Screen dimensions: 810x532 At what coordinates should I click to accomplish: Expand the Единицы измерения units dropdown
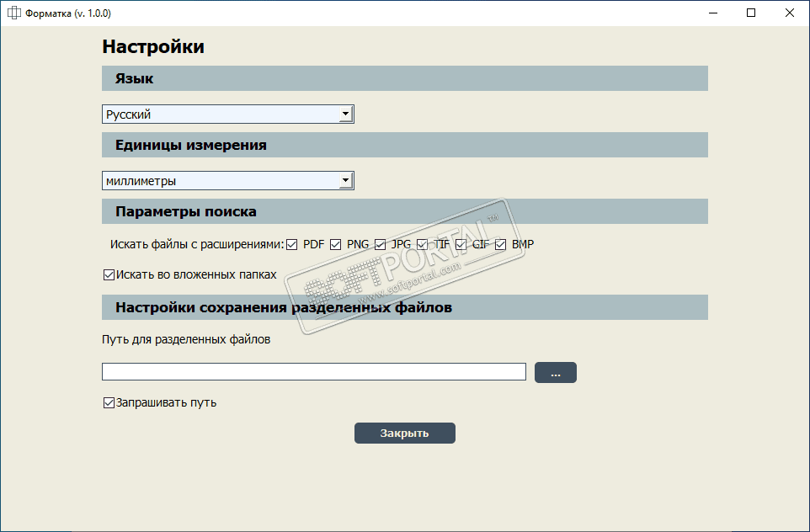(x=345, y=181)
